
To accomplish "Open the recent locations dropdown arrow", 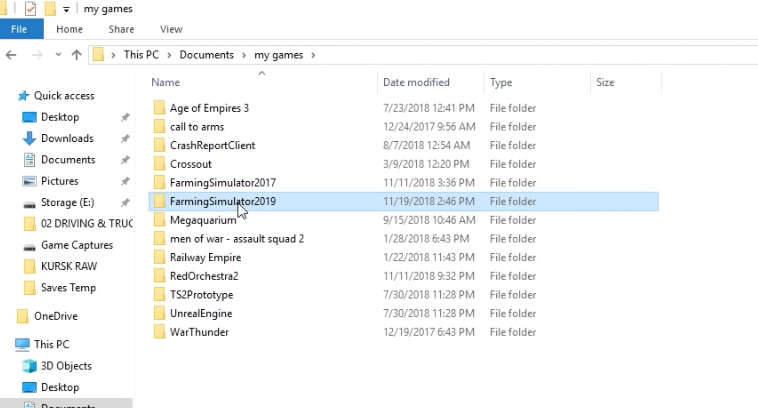I will click(x=56, y=55).
